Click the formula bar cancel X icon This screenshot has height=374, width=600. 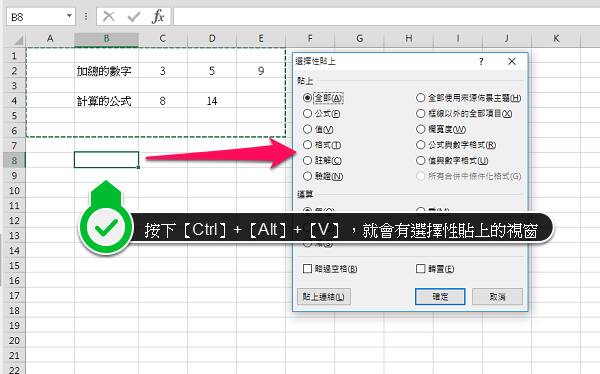(109, 16)
